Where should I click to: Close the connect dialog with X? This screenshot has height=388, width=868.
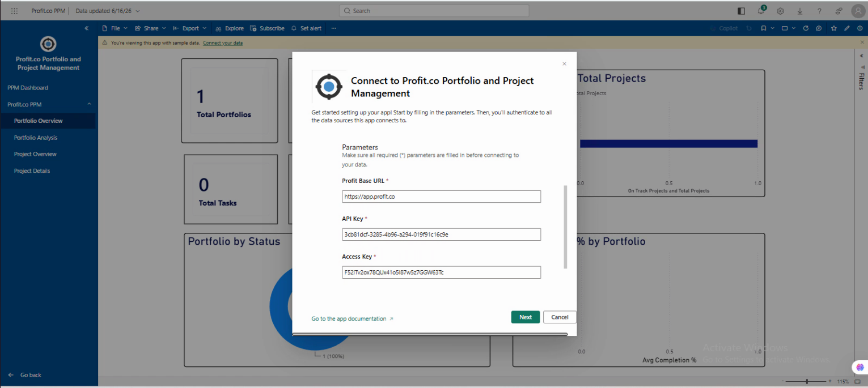click(564, 64)
